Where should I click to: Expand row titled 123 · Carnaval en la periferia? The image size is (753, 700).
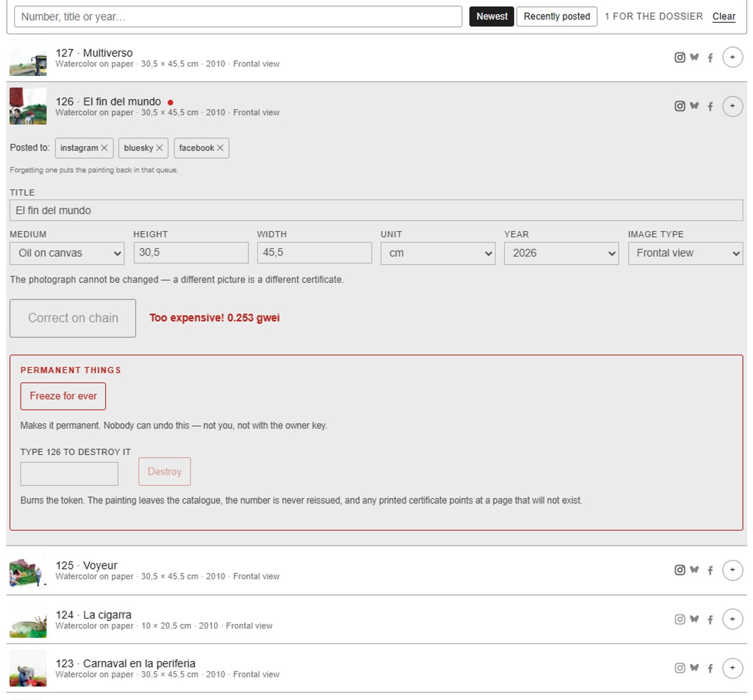(376, 668)
